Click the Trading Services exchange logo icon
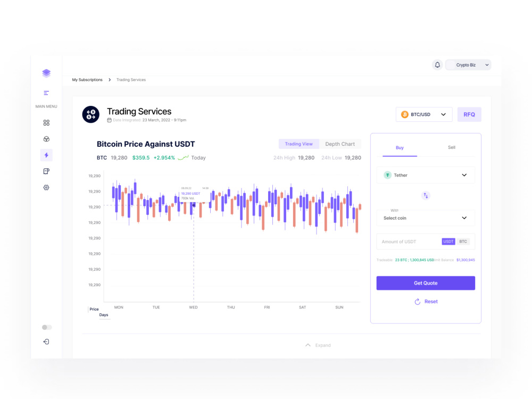Viewport: 532px width, 399px height. [x=91, y=114]
